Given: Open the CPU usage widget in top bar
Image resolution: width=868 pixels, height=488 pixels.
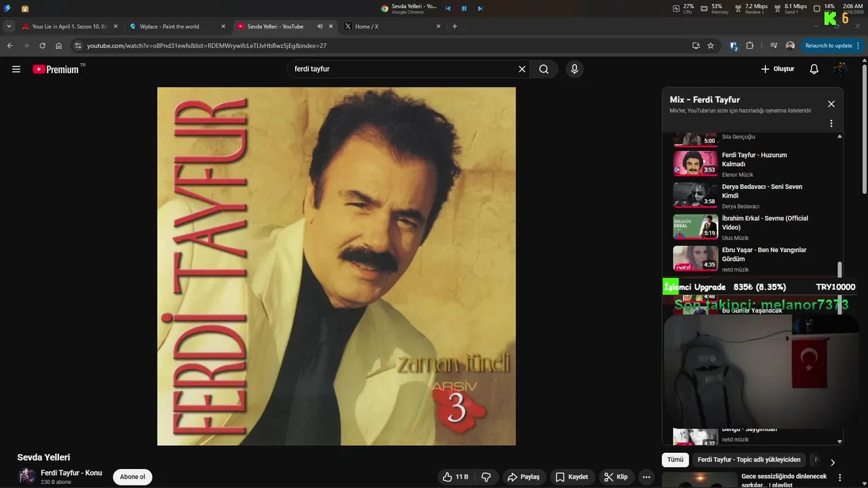Looking at the screenshot, I should click(684, 8).
